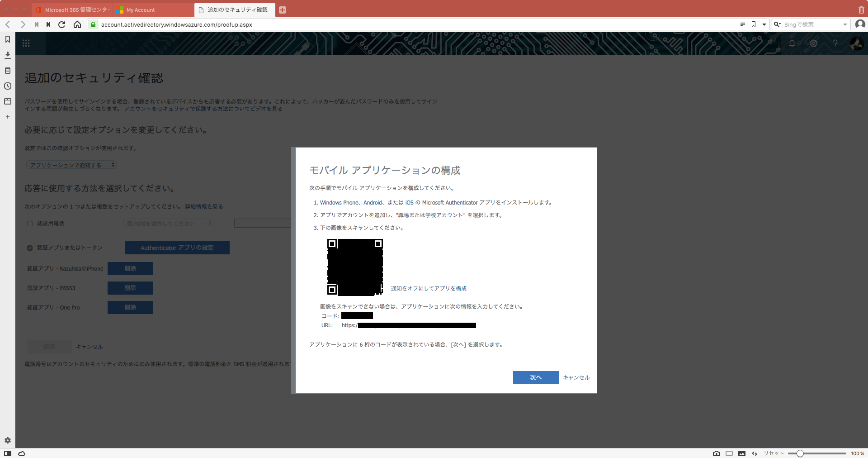Open the Android install link
This screenshot has height=458, width=868.
click(x=373, y=203)
